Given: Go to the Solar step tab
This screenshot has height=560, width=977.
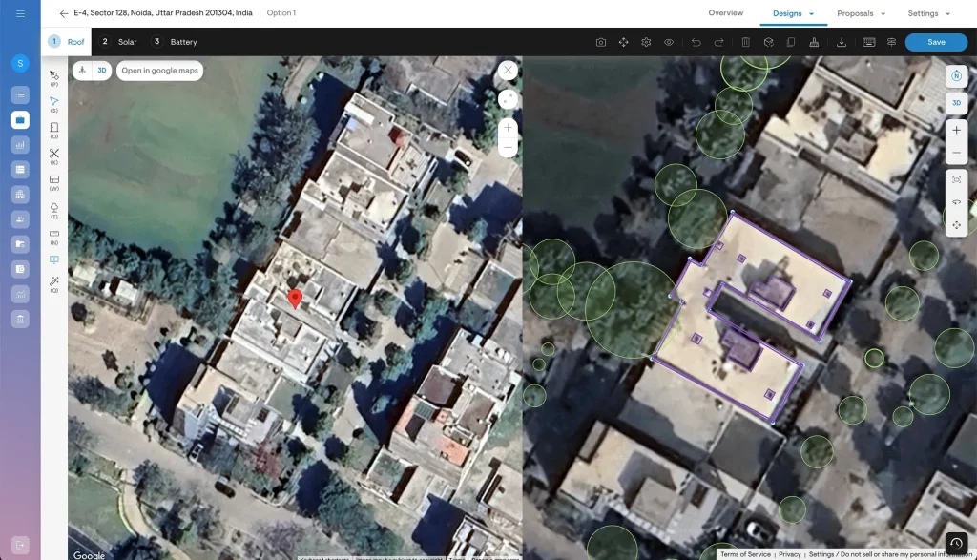Looking at the screenshot, I should (119, 42).
